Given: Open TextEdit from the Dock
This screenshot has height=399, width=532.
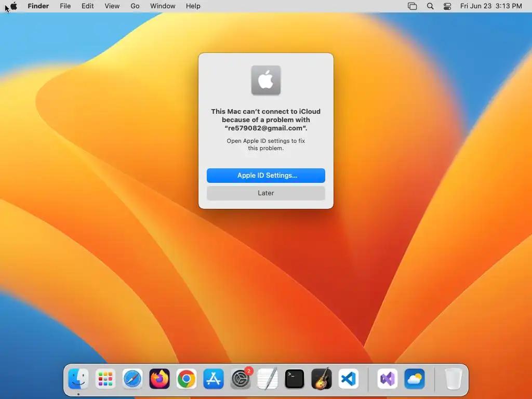Looking at the screenshot, I should [268, 379].
